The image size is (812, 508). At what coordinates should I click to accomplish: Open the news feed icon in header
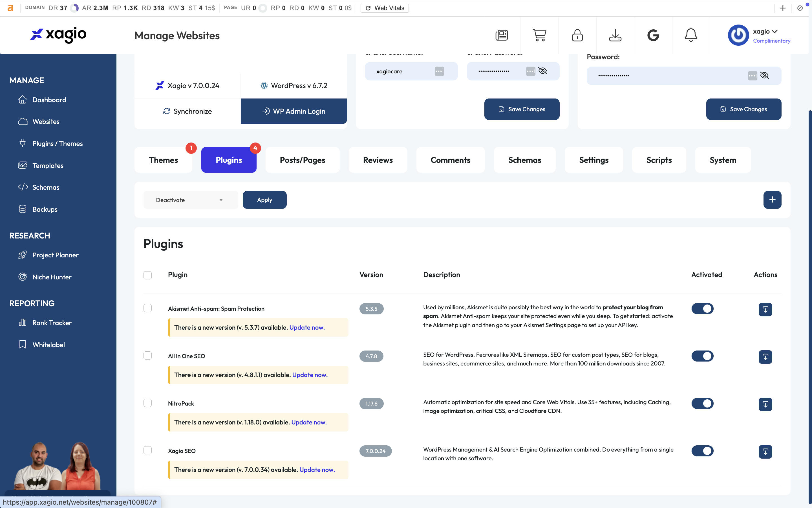click(502, 35)
